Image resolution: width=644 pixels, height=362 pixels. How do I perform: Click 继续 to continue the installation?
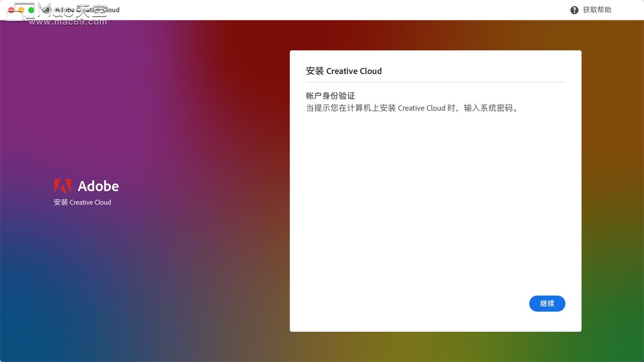[547, 303]
